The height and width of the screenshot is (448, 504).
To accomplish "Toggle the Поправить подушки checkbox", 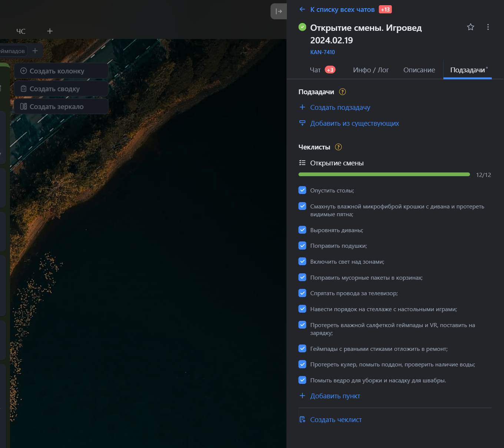I will [302, 246].
